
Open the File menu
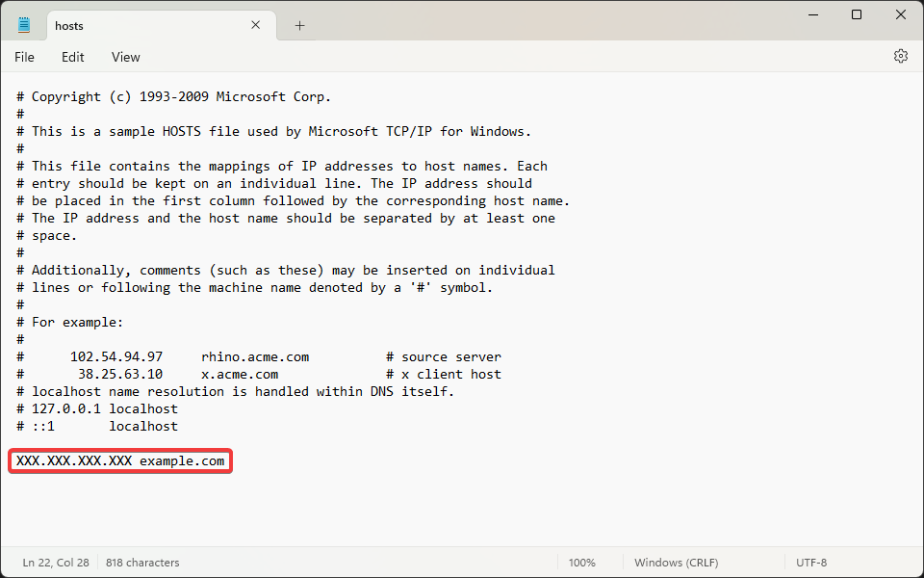[24, 57]
